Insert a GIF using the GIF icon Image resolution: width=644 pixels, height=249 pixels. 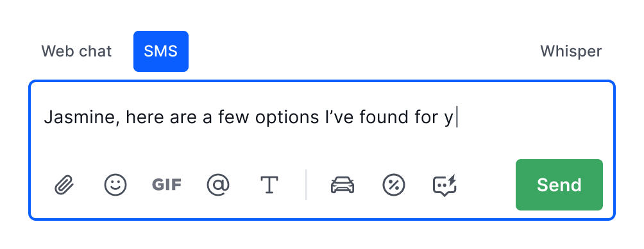coord(167,185)
